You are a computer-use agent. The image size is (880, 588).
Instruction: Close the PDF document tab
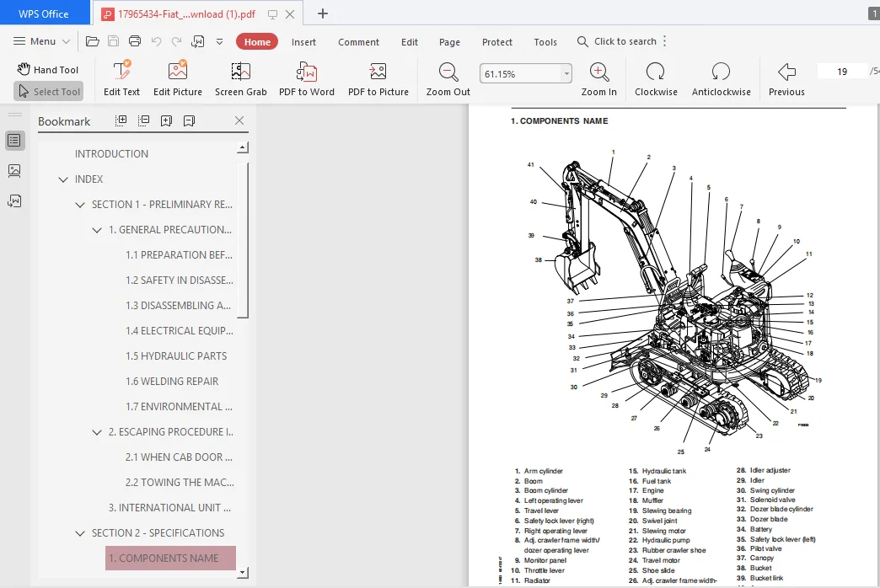(290, 14)
